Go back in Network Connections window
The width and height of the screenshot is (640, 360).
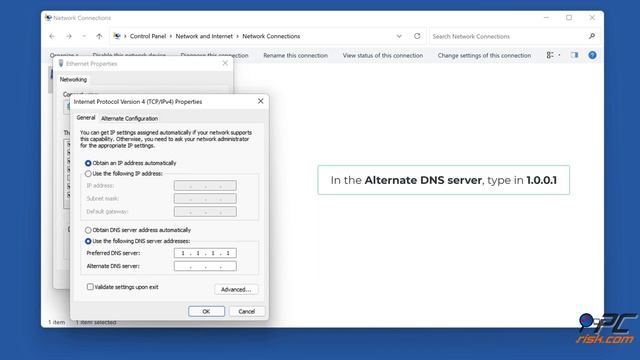click(52, 36)
